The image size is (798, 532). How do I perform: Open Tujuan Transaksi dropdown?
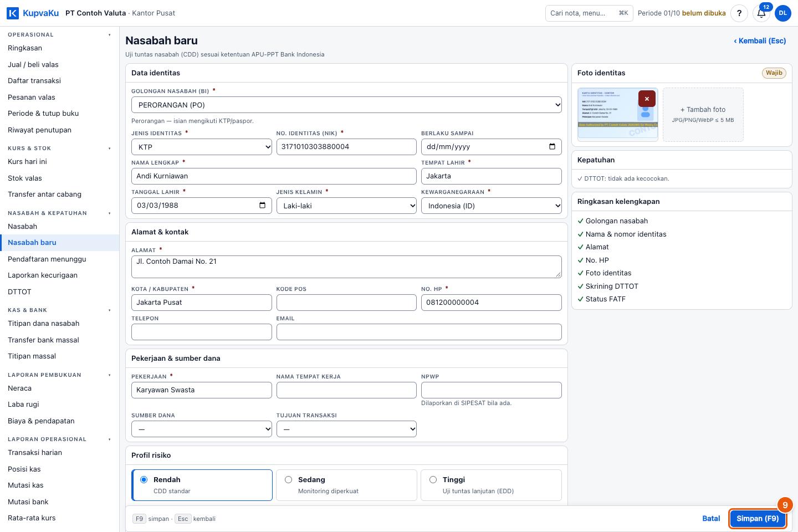[x=346, y=429]
